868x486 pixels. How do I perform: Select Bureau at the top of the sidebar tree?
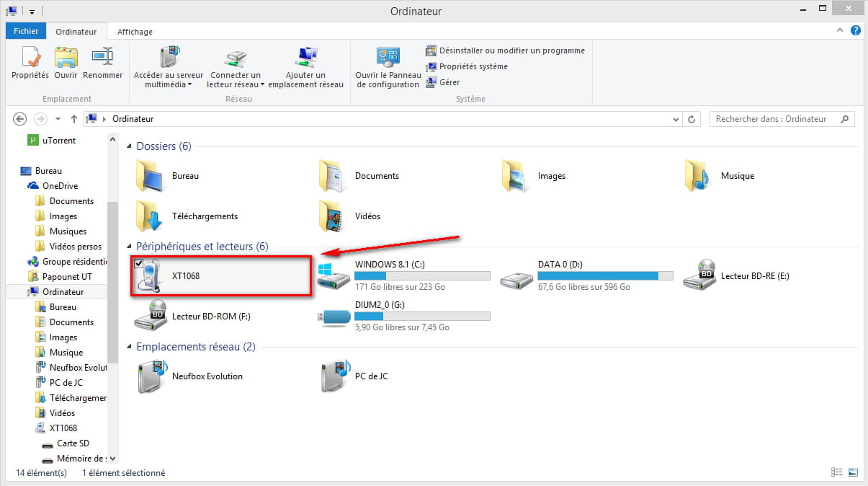(x=41, y=171)
